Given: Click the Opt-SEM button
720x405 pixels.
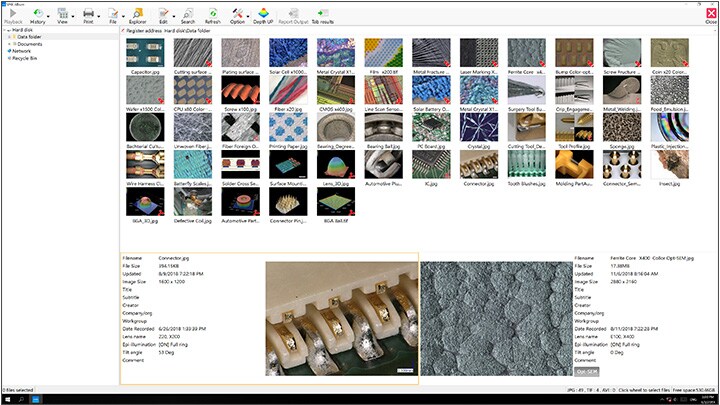Looking at the screenshot, I should tap(587, 370).
